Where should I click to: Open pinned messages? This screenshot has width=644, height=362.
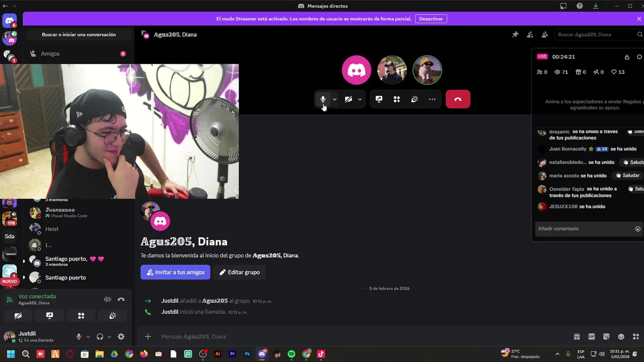(x=515, y=35)
